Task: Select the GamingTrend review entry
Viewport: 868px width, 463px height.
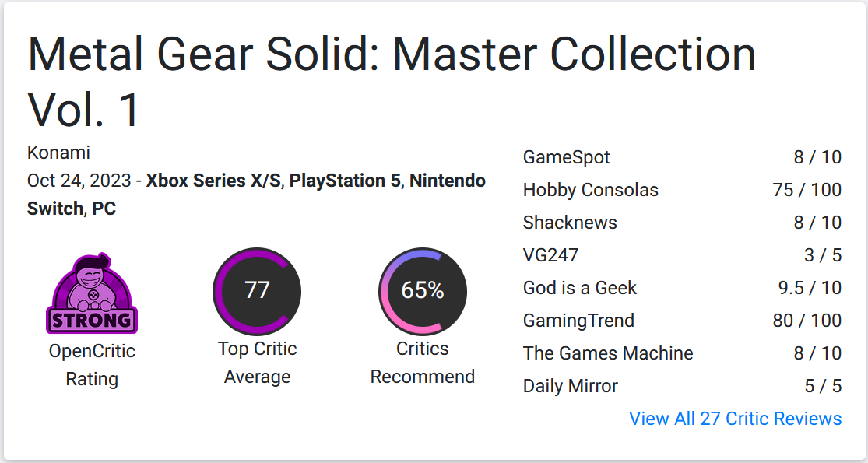Action: (x=682, y=321)
